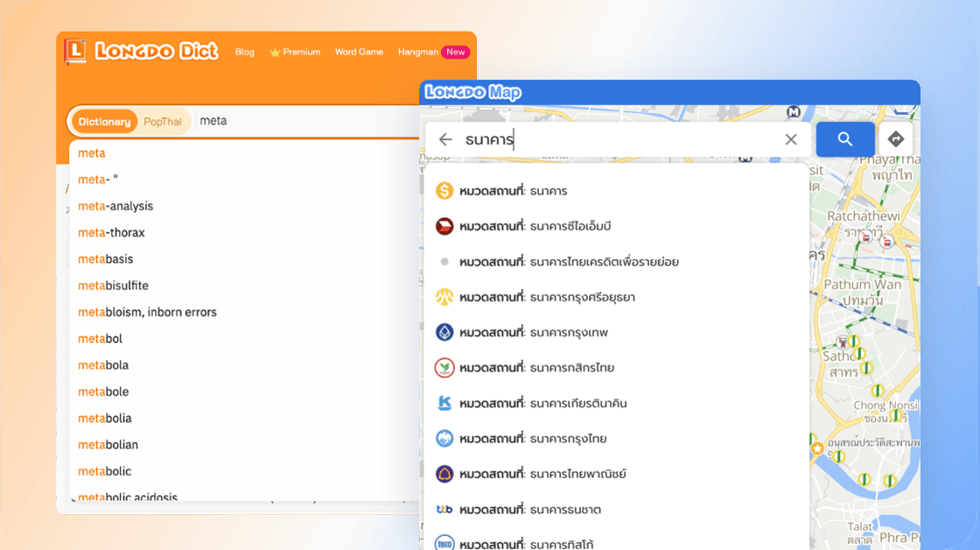Viewport: 980px width, 550px height.
Task: Select the suggestion 'metabol'
Action: pos(100,339)
